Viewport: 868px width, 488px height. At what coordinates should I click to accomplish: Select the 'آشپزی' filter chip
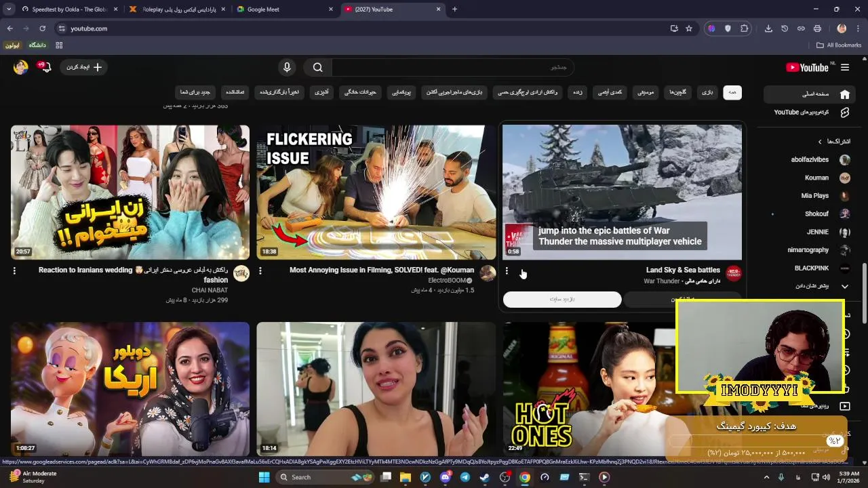(x=321, y=92)
